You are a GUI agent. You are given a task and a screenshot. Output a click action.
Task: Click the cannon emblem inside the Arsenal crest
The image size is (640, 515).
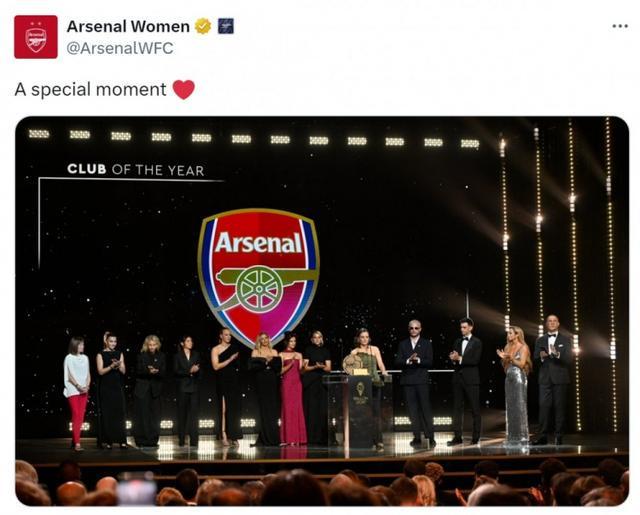pyautogui.click(x=259, y=288)
